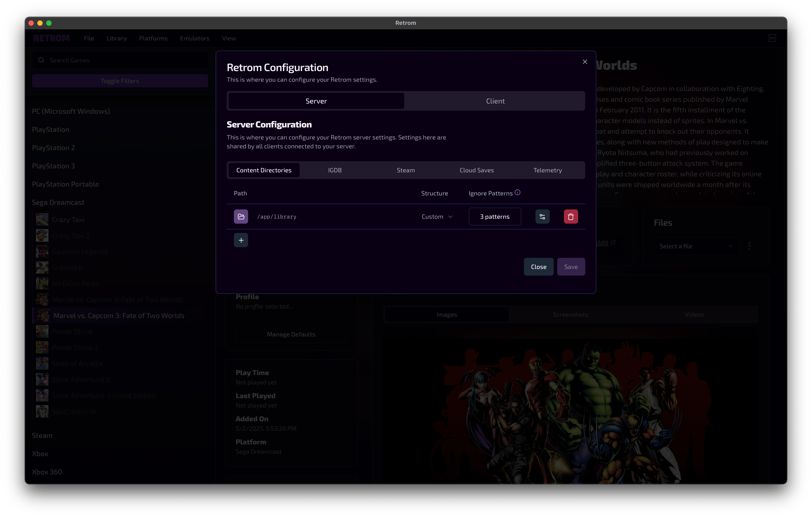Open the View menu
The width and height of the screenshot is (812, 517).
[x=229, y=38]
